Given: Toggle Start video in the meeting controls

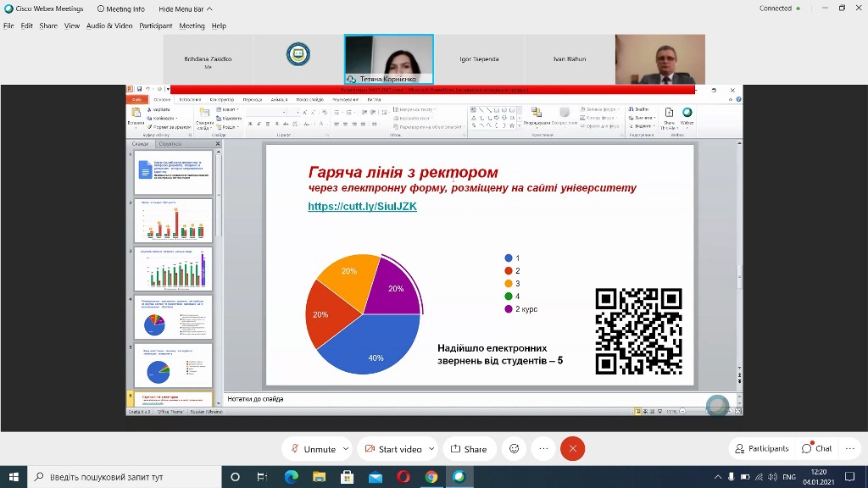Looking at the screenshot, I should point(392,449).
